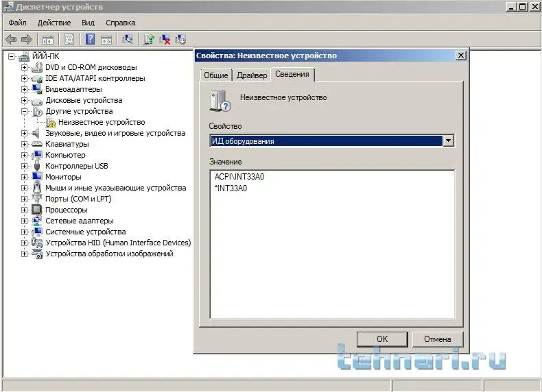Open the Действие menu

coord(54,23)
